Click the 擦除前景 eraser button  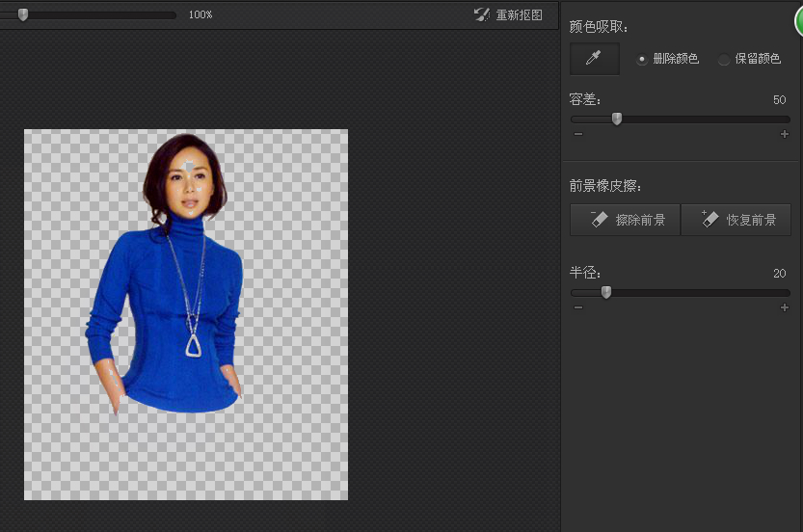click(x=625, y=220)
